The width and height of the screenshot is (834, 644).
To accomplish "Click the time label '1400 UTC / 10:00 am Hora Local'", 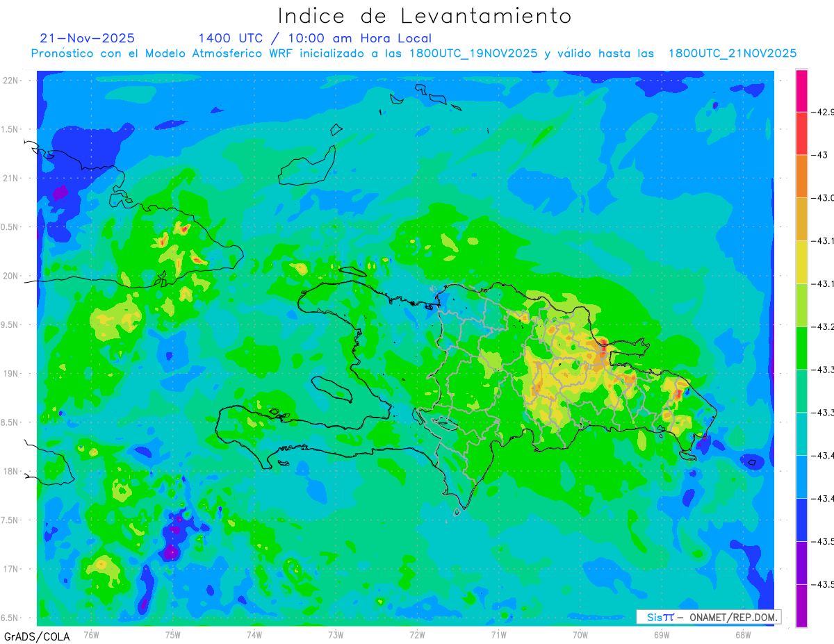I will pyautogui.click(x=315, y=38).
